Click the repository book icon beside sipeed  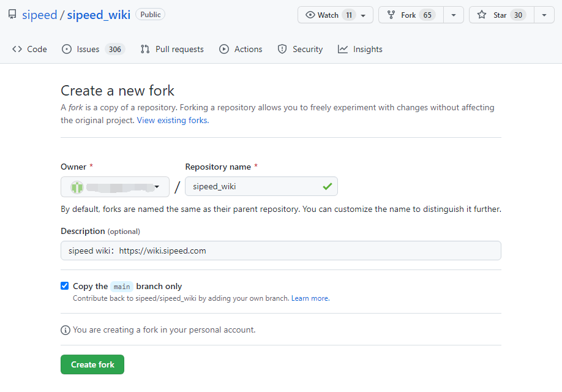point(12,14)
